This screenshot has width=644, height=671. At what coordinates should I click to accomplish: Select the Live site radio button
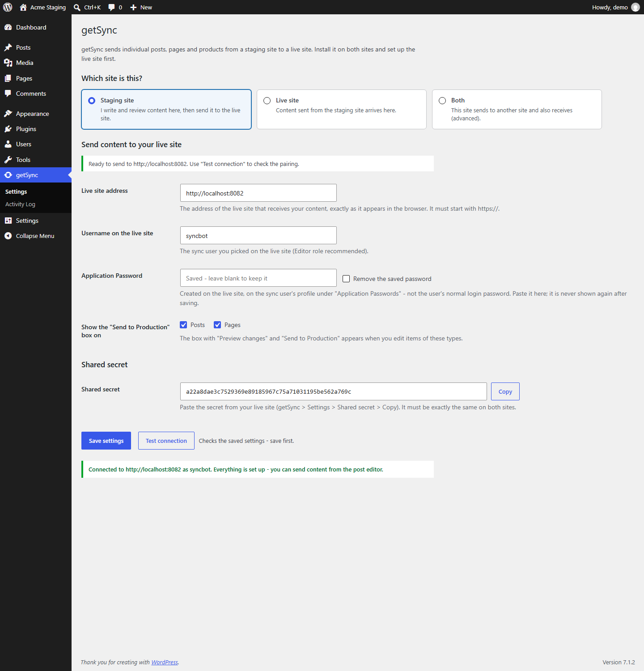pyautogui.click(x=267, y=101)
